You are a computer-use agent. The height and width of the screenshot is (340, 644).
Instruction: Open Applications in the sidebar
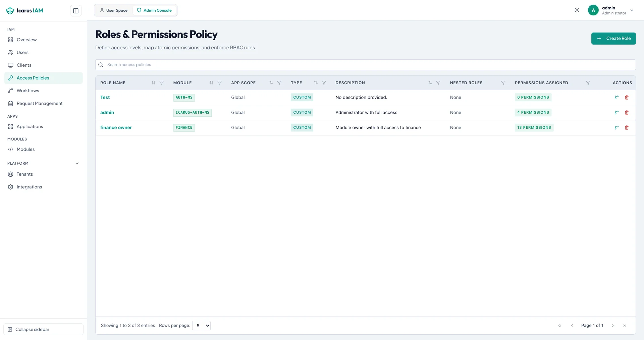43,126
